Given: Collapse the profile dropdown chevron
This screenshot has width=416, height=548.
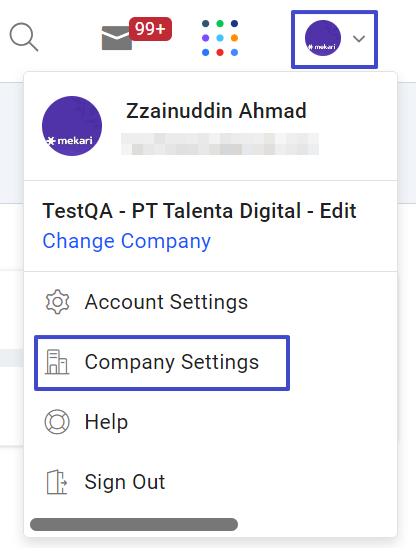Looking at the screenshot, I should pyautogui.click(x=359, y=38).
